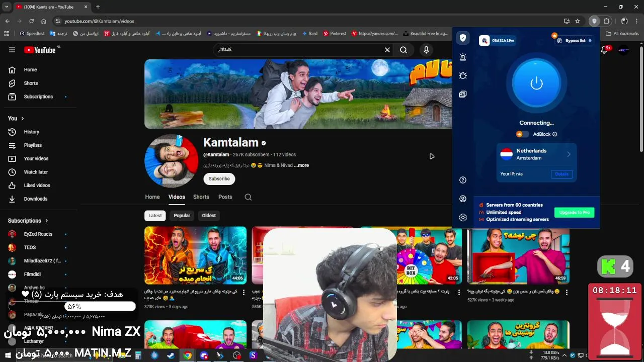This screenshot has width=644, height=362.
Task: Open the VPN alarm siren panel
Action: [x=463, y=57]
